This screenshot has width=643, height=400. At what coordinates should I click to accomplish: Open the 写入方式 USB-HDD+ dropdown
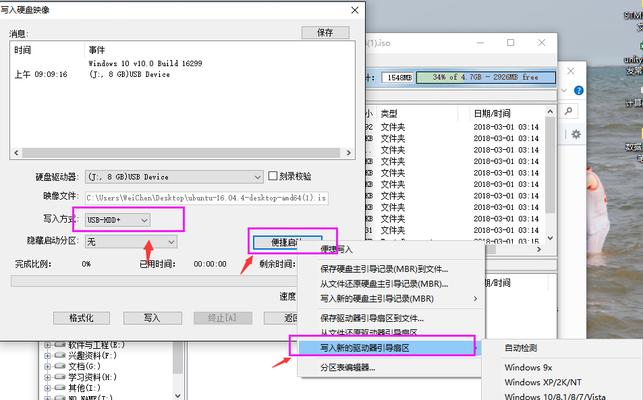[x=117, y=220]
